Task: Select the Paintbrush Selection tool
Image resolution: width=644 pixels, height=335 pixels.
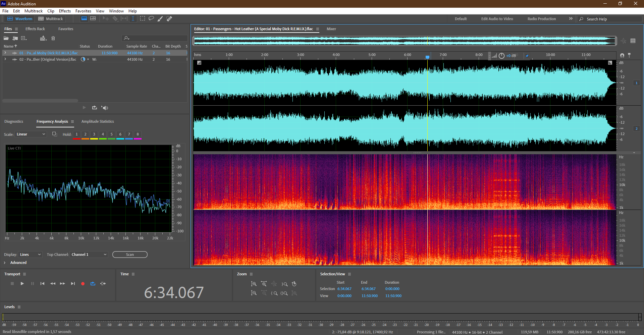Action: pos(160,19)
